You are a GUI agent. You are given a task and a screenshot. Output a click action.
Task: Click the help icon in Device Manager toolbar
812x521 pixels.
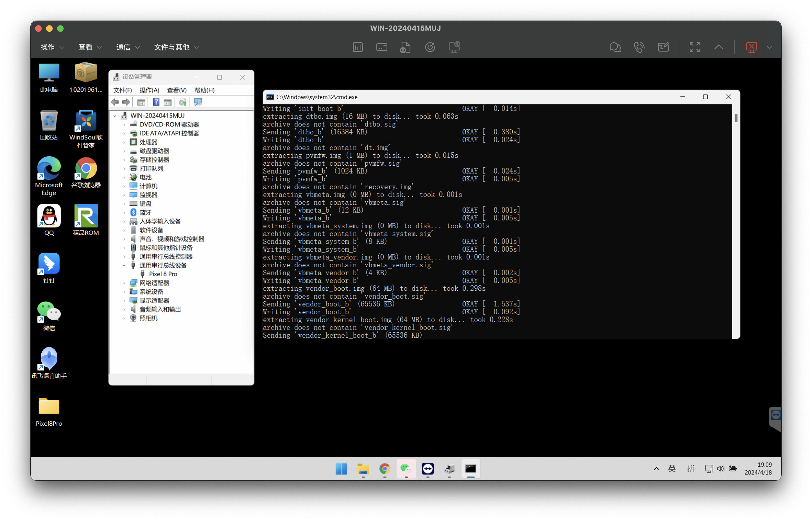[x=156, y=102]
